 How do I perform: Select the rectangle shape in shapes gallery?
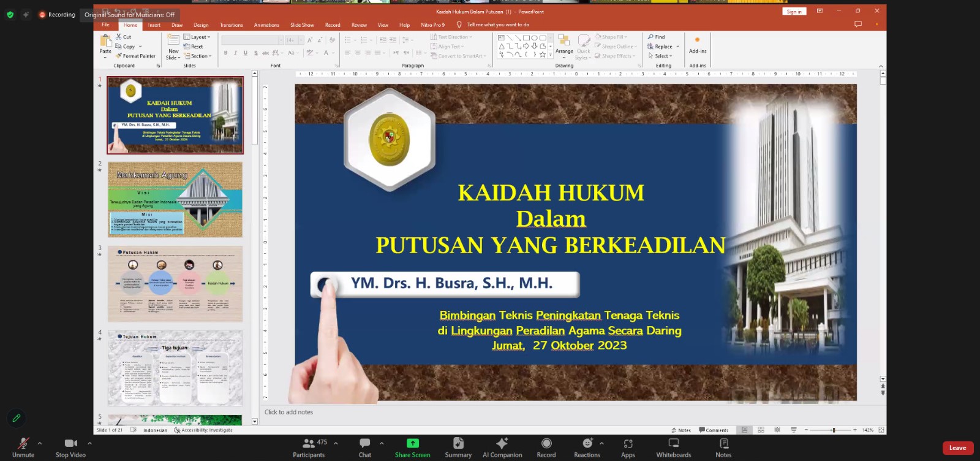click(x=526, y=38)
